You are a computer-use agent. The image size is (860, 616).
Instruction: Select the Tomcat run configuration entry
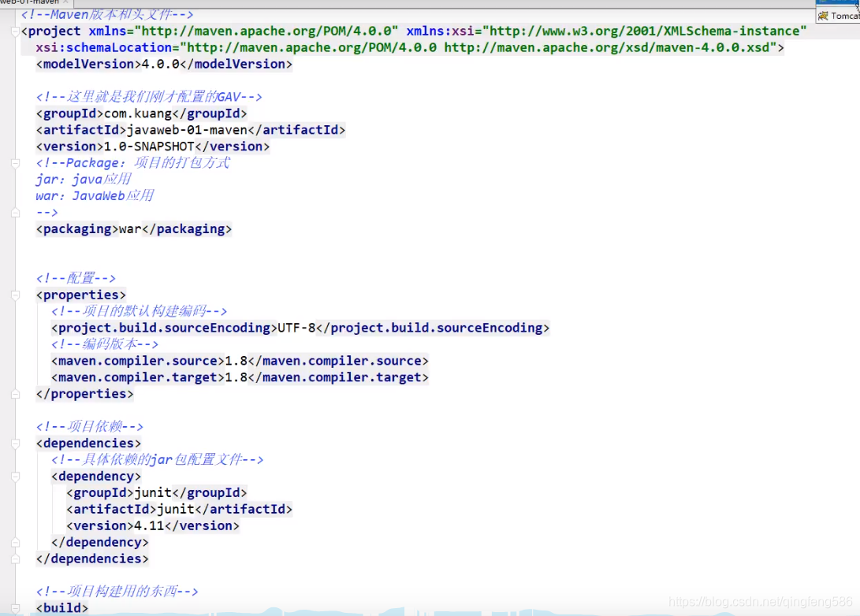point(839,16)
